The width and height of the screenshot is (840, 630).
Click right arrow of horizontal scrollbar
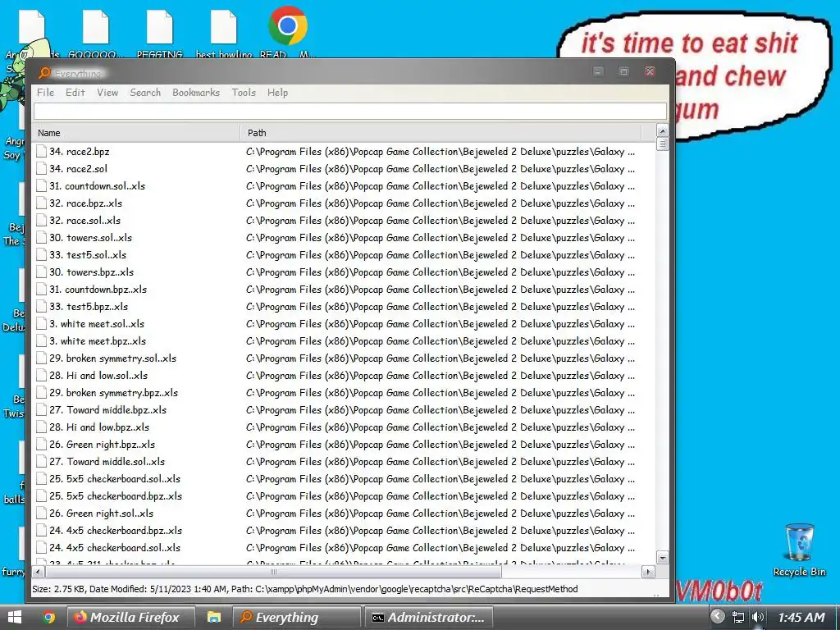point(648,572)
